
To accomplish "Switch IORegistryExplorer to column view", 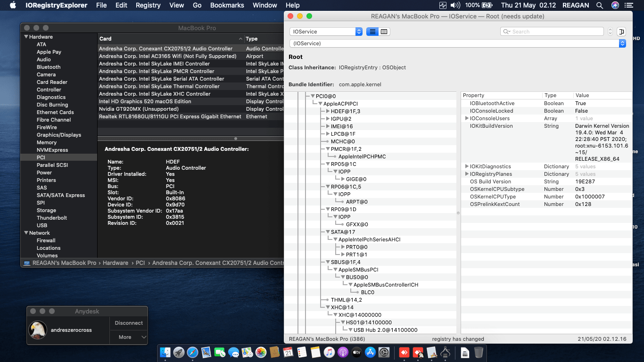I will [384, 32].
